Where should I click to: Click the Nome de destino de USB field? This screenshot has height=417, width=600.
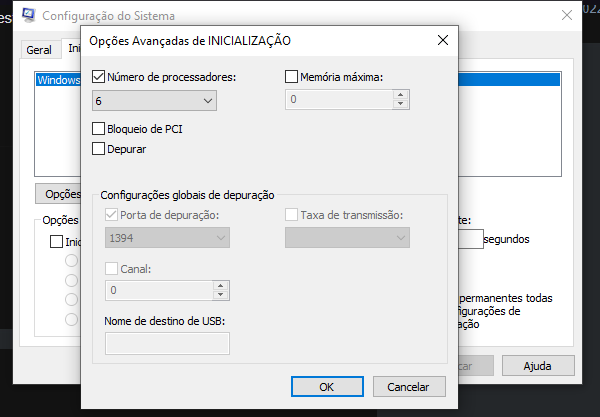167,343
